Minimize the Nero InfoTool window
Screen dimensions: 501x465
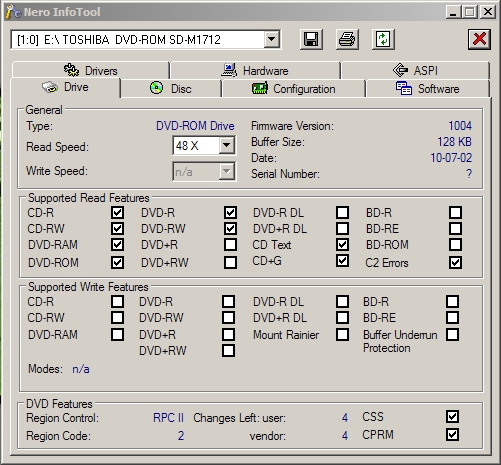coord(453,12)
